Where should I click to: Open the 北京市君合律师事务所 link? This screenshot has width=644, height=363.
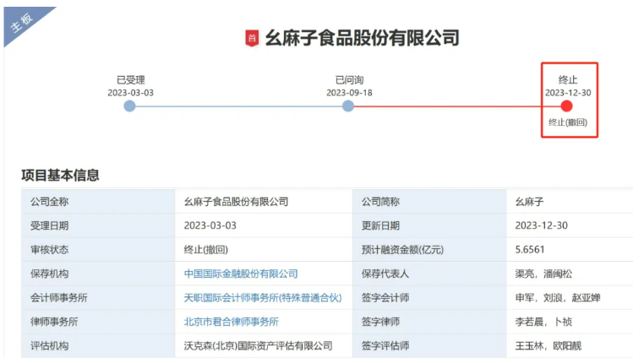(232, 322)
